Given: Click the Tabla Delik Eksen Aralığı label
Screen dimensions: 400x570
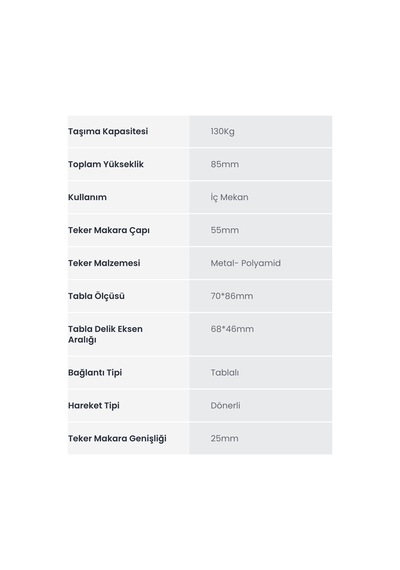Looking at the screenshot, I should tap(105, 334).
